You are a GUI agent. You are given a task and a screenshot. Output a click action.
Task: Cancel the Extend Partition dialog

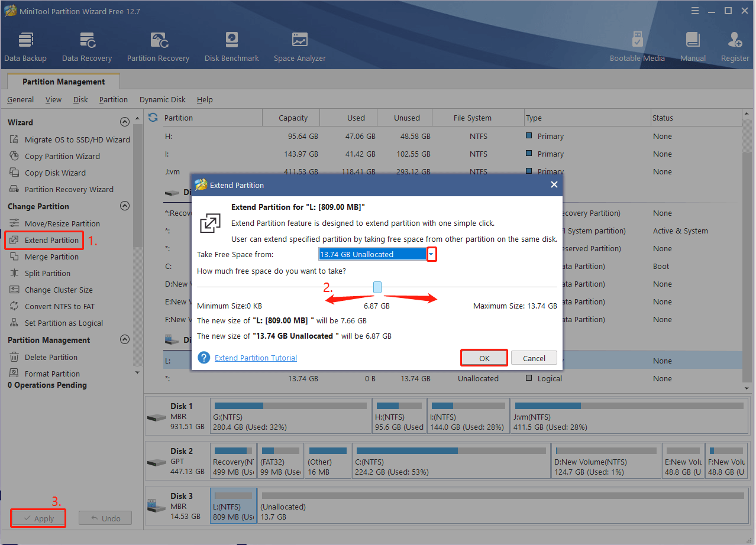coord(534,358)
